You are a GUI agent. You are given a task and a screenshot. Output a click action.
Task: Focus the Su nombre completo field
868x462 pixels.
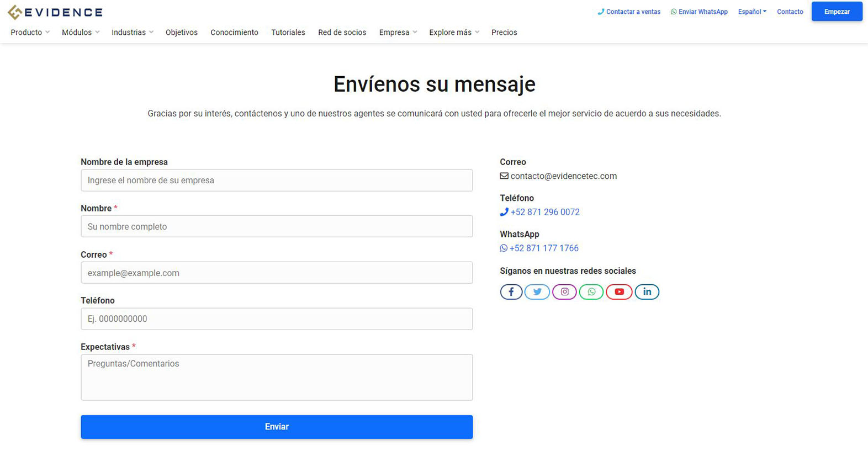pos(277,226)
